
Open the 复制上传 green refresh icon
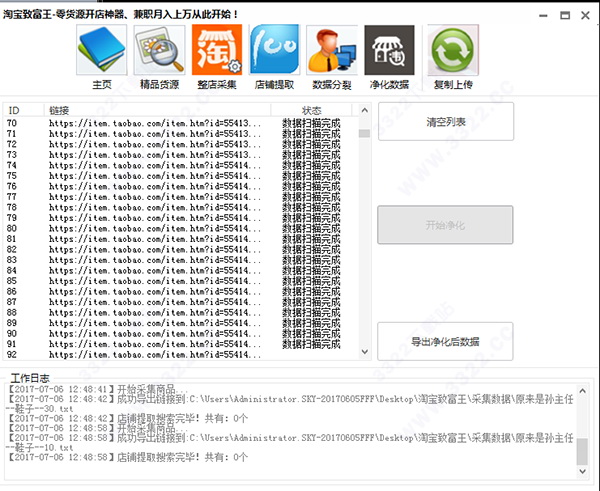(453, 50)
